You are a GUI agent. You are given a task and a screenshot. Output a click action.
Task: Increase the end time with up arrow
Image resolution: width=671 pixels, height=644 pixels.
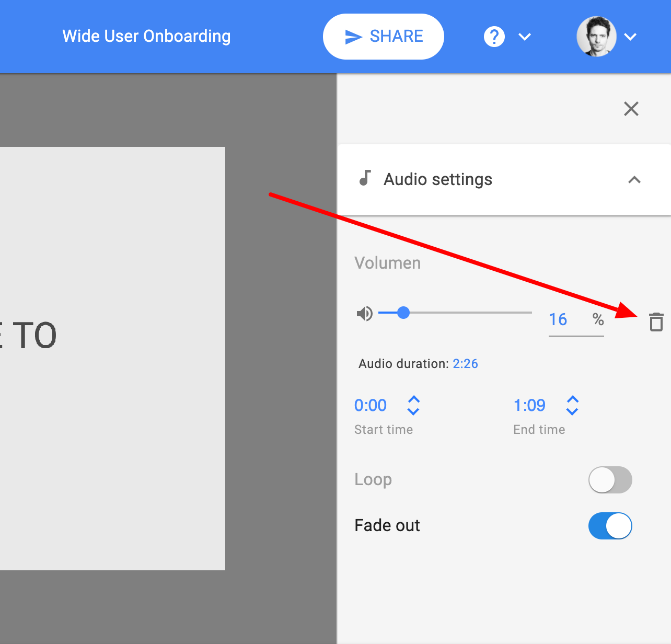tap(572, 399)
